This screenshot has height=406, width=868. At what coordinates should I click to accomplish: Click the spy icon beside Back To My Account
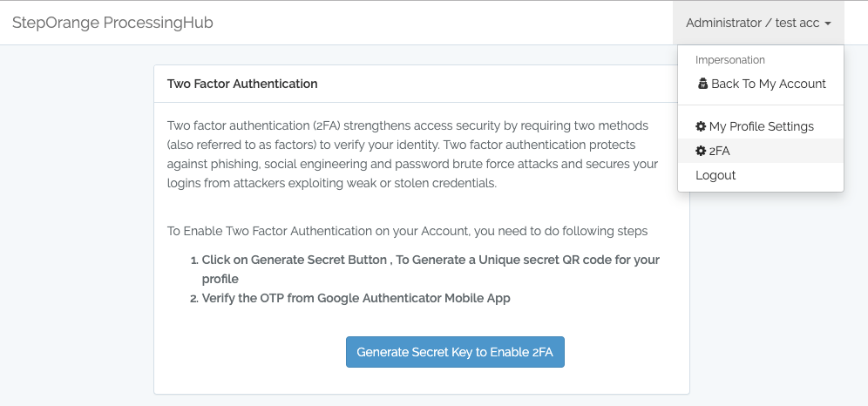click(702, 85)
